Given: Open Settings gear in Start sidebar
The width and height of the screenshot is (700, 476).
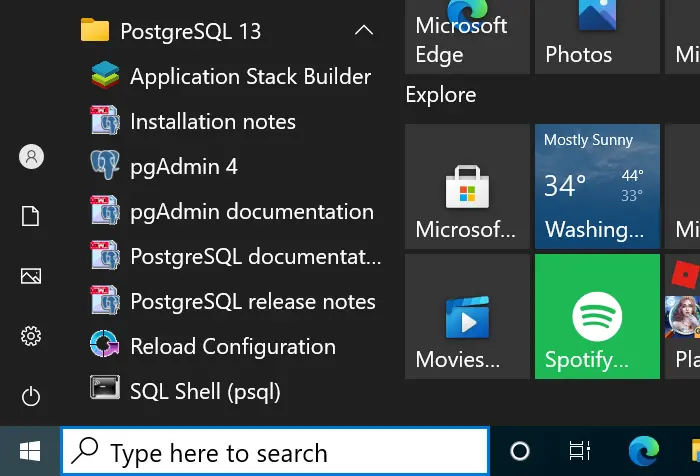Looking at the screenshot, I should coord(31,336).
